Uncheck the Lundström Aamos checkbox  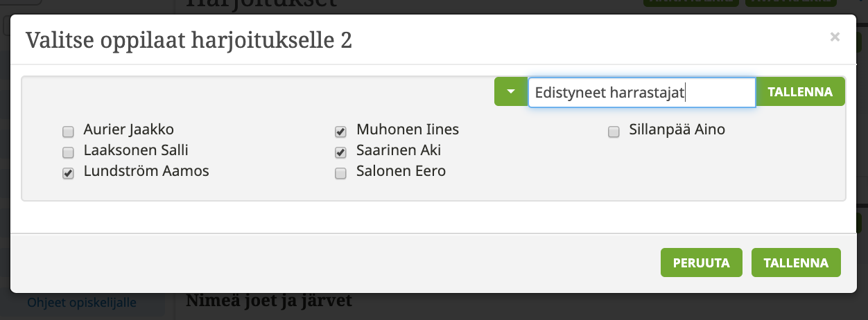click(68, 173)
